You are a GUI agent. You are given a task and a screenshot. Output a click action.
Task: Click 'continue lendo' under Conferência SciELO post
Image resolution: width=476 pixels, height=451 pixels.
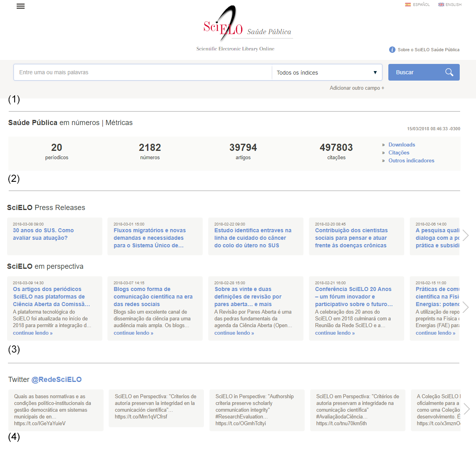[x=335, y=333]
